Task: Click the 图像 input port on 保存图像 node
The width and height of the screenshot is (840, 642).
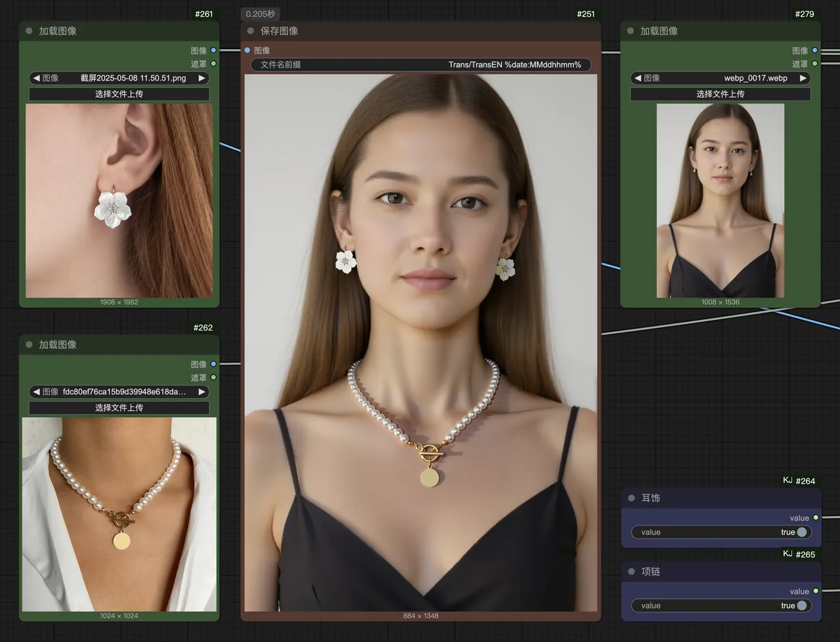Action: pyautogui.click(x=247, y=50)
